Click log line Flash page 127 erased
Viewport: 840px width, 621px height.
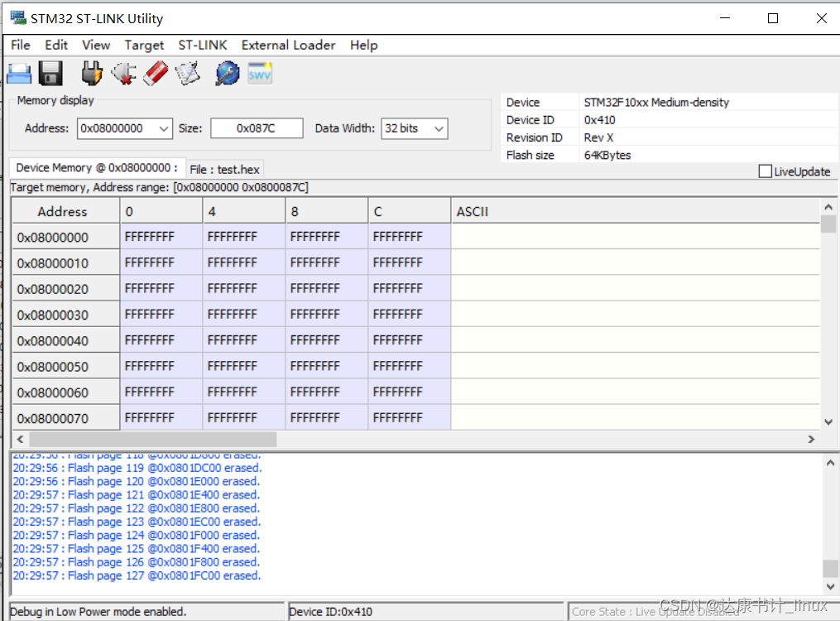pos(137,575)
